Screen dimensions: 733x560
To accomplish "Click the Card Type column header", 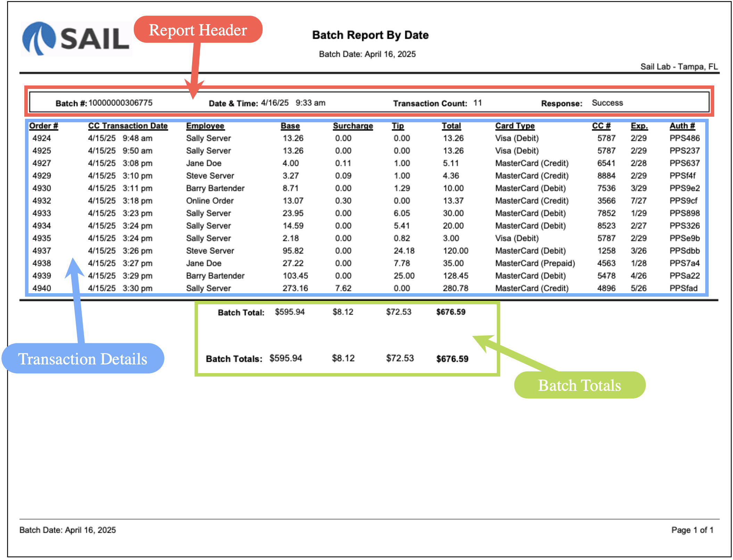I will point(514,126).
